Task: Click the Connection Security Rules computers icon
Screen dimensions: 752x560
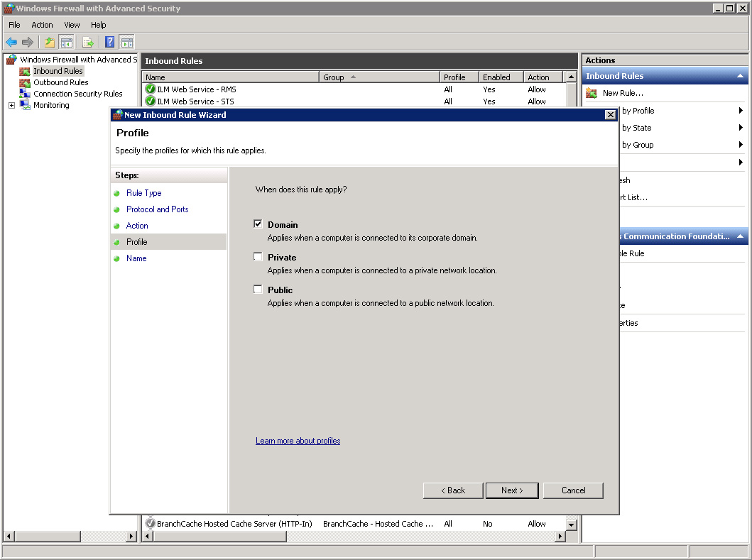Action: point(24,94)
